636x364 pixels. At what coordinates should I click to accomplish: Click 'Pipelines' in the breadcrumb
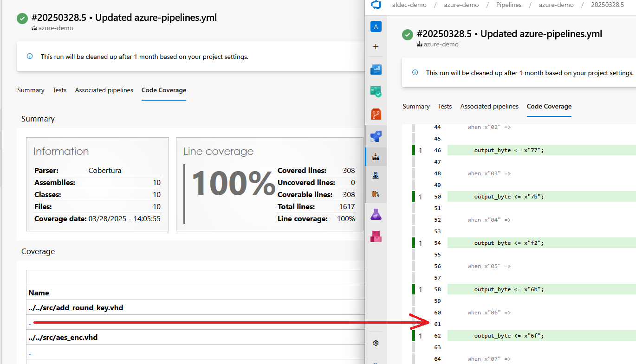point(509,5)
